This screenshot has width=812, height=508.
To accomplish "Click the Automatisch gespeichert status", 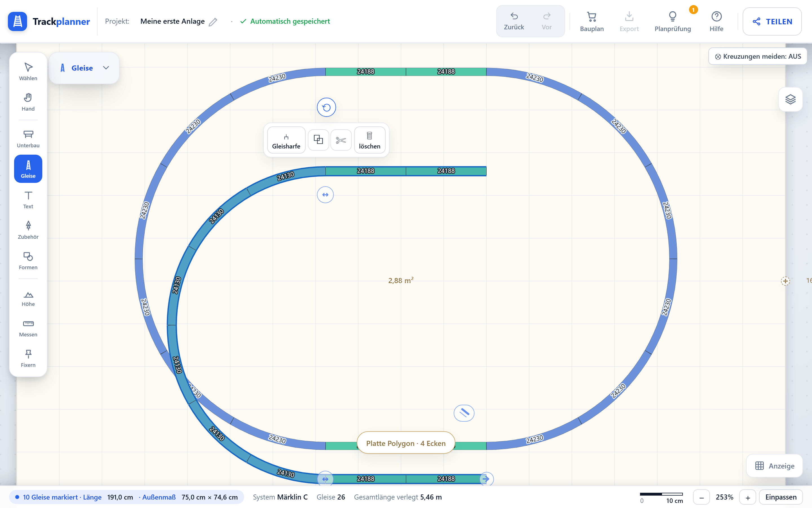I will coord(285,21).
